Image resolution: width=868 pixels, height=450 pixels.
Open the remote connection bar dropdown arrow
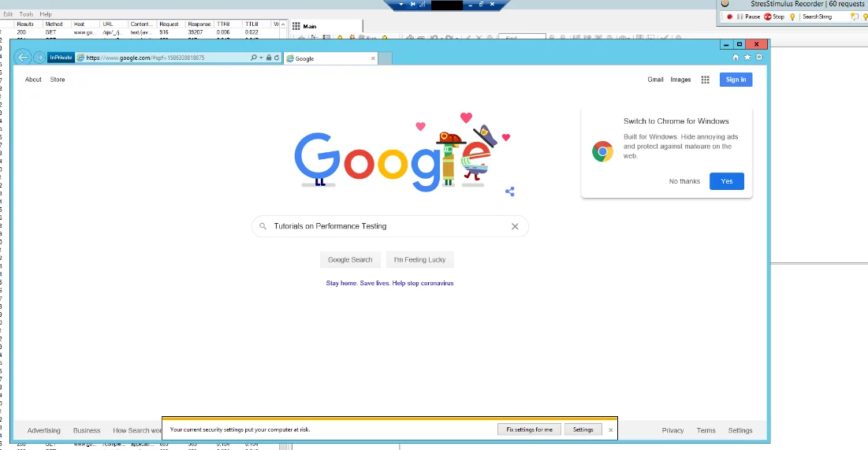tap(401, 5)
